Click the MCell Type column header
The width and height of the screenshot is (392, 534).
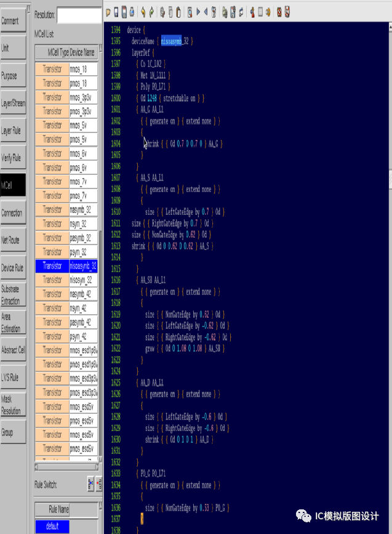point(52,52)
